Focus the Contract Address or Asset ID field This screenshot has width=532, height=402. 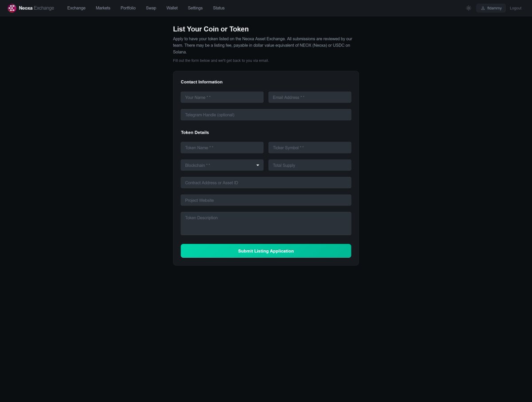(266, 182)
